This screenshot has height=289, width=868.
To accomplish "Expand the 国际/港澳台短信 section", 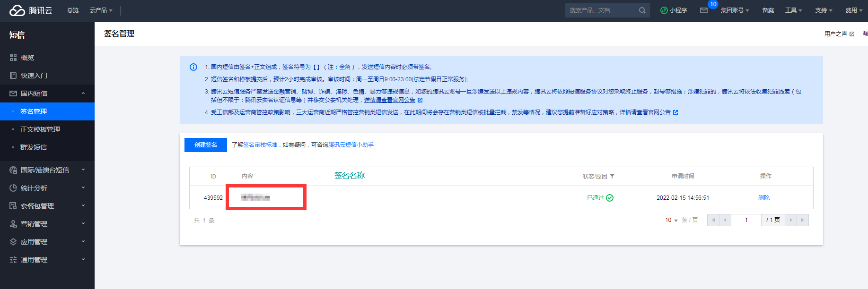I will pyautogui.click(x=83, y=170).
